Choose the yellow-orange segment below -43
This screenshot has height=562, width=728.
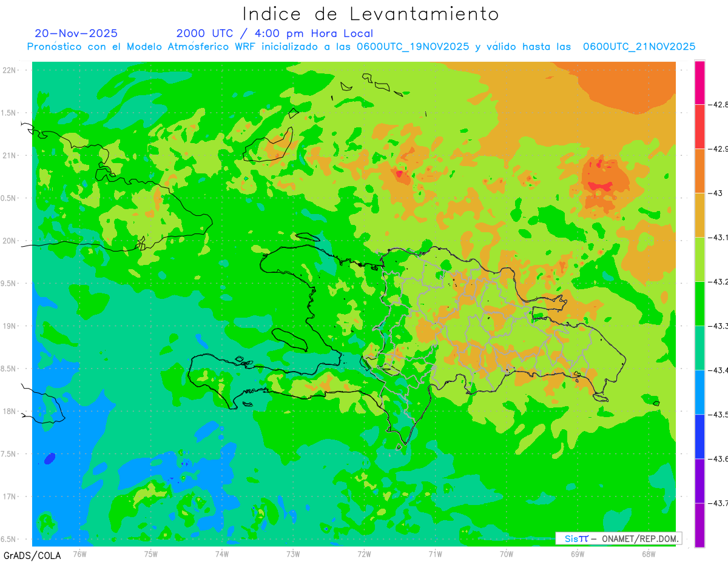tap(699, 215)
